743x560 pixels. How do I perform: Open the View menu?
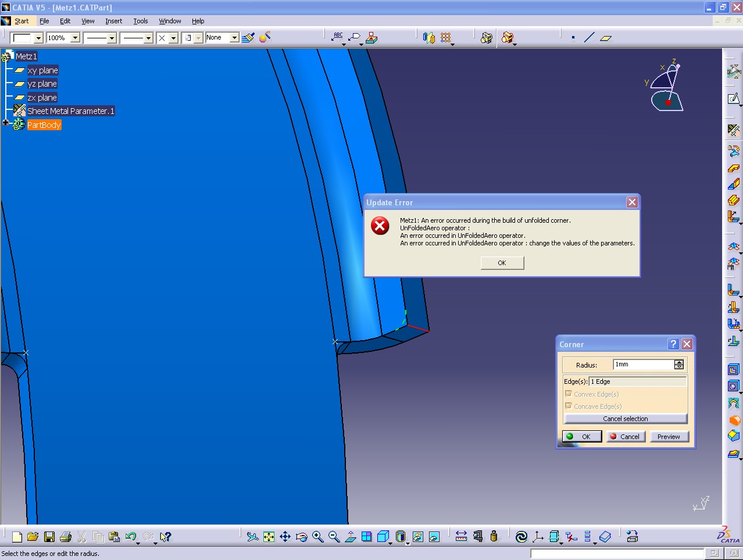(88, 21)
